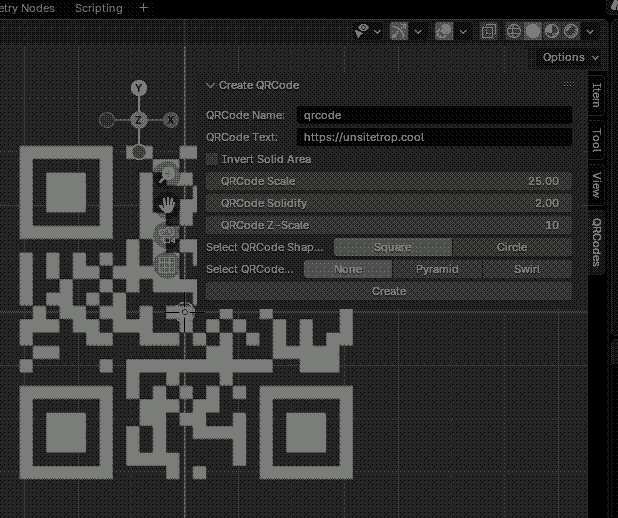Switch to the View sidebar tab
The width and height of the screenshot is (618, 518).
click(596, 185)
